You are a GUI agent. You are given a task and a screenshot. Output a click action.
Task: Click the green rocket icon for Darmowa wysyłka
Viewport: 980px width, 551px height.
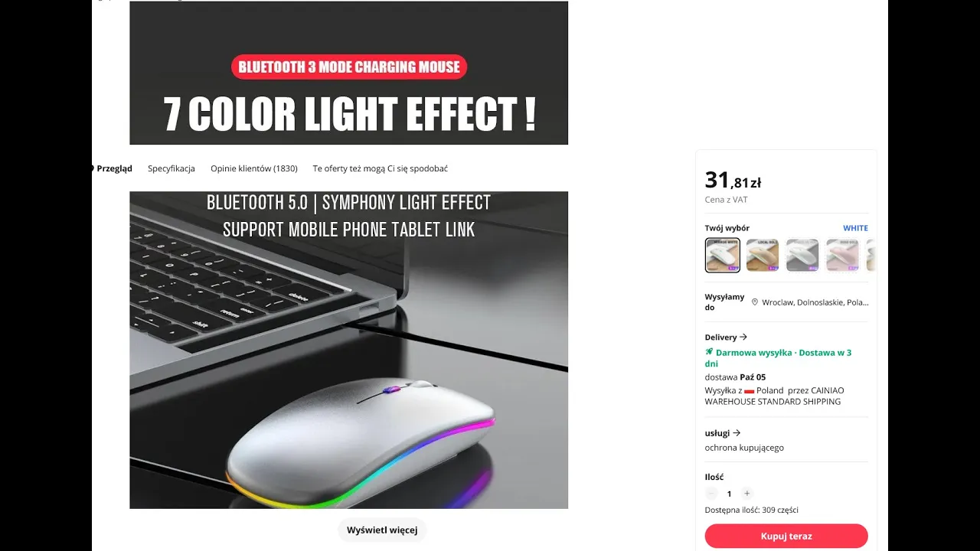tap(709, 353)
